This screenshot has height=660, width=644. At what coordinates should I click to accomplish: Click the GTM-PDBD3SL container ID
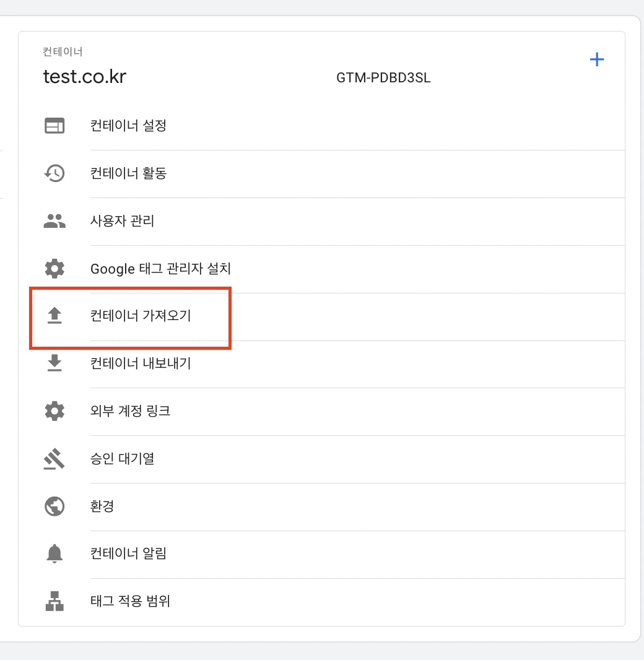(x=383, y=78)
